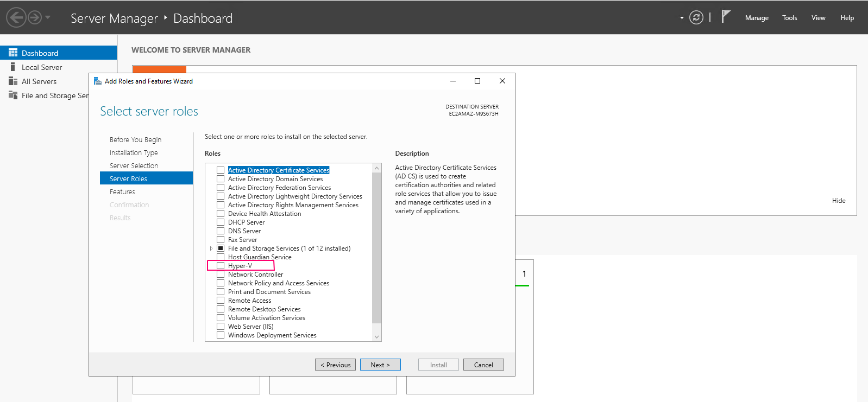Click the roles list scroll up arrow

[377, 168]
